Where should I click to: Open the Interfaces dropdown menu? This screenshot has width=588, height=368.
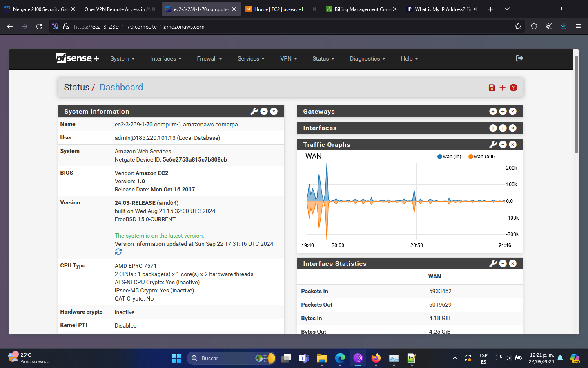(166, 58)
